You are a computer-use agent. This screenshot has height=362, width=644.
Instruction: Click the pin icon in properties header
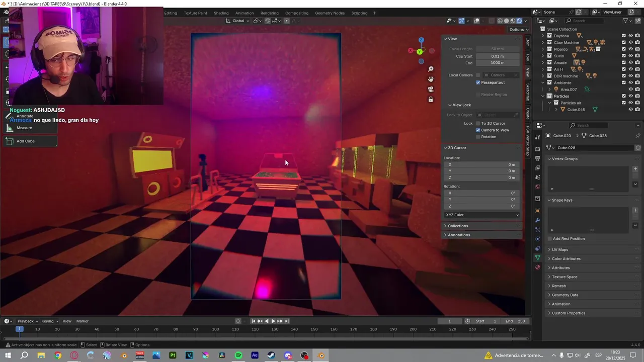pos(638,136)
